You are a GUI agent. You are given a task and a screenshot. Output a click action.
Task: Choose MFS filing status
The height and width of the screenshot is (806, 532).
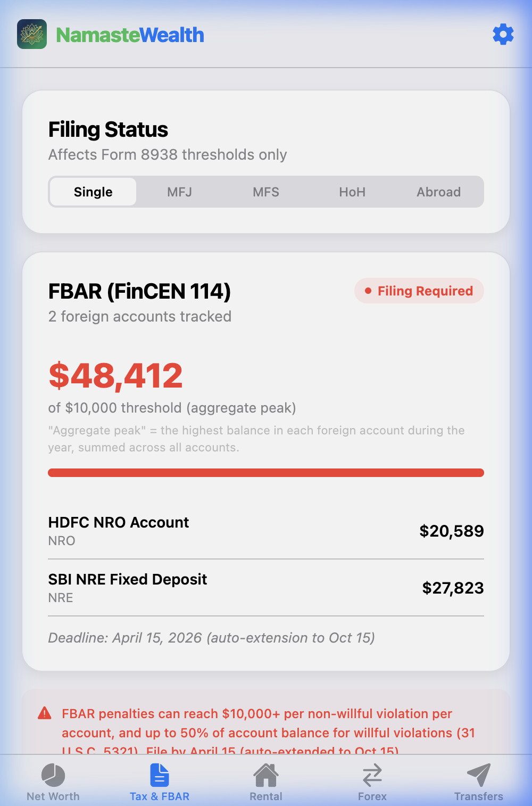pos(266,192)
